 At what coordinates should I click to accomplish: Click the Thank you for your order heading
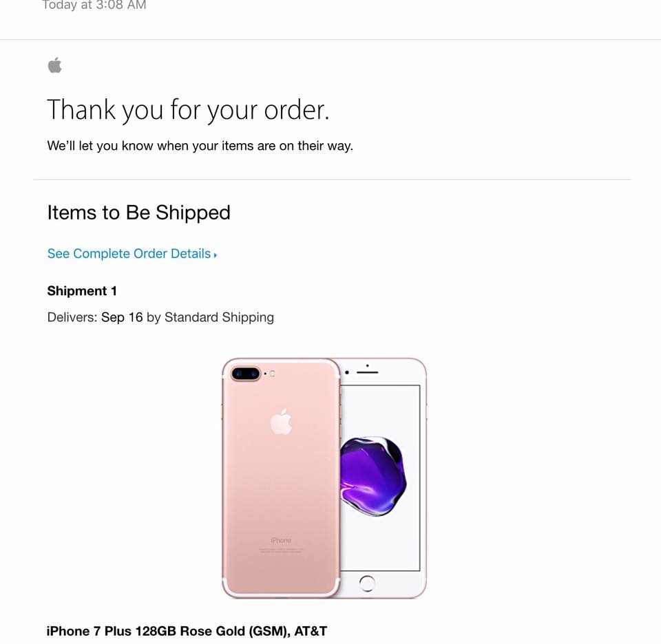188,110
